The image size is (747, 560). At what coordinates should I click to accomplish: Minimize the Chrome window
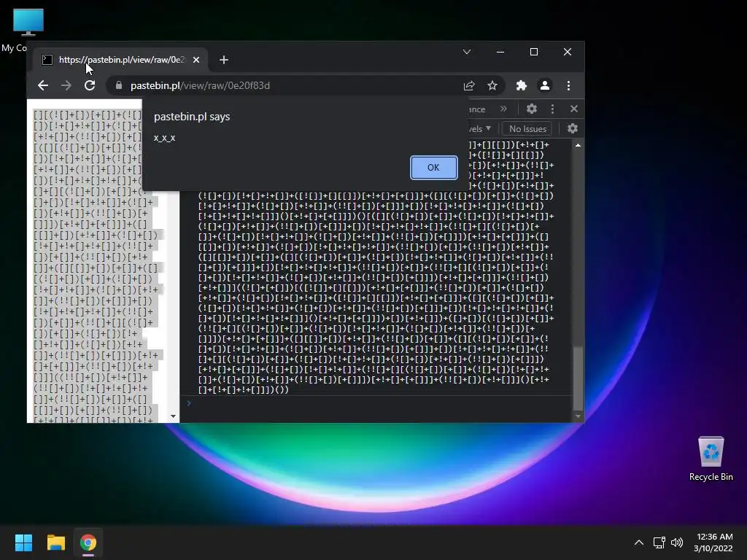click(500, 52)
